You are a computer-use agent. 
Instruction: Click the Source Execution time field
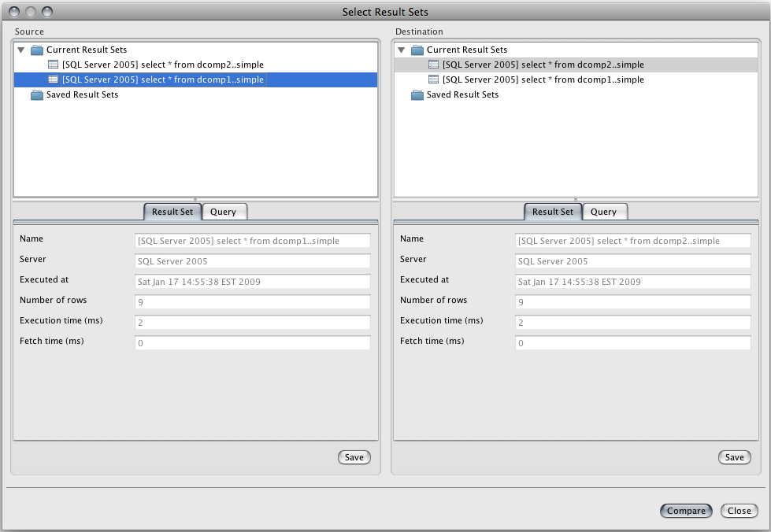click(x=252, y=323)
